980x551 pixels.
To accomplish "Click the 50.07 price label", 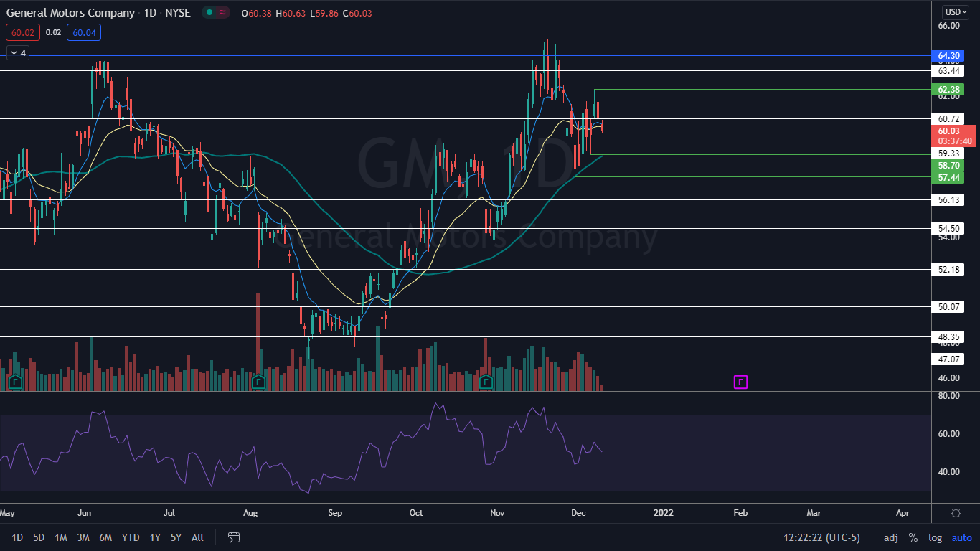I will pyautogui.click(x=949, y=306).
